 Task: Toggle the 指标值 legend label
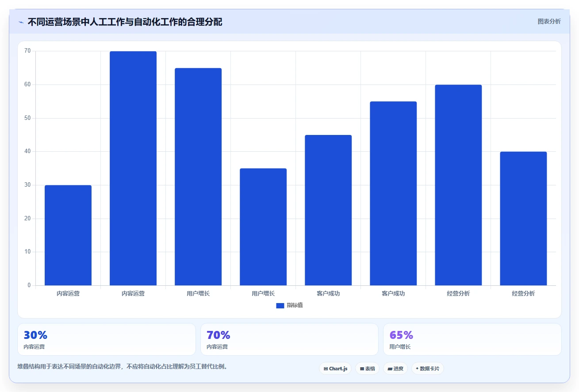coord(295,305)
